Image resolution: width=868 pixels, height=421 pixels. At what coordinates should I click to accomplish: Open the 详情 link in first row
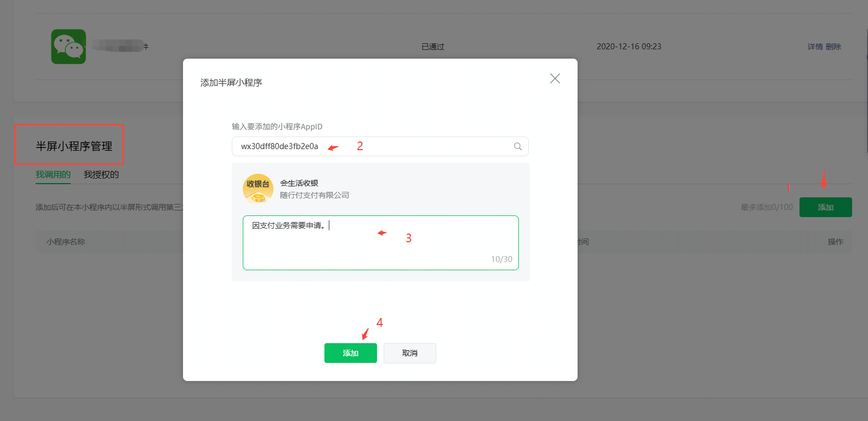(815, 47)
